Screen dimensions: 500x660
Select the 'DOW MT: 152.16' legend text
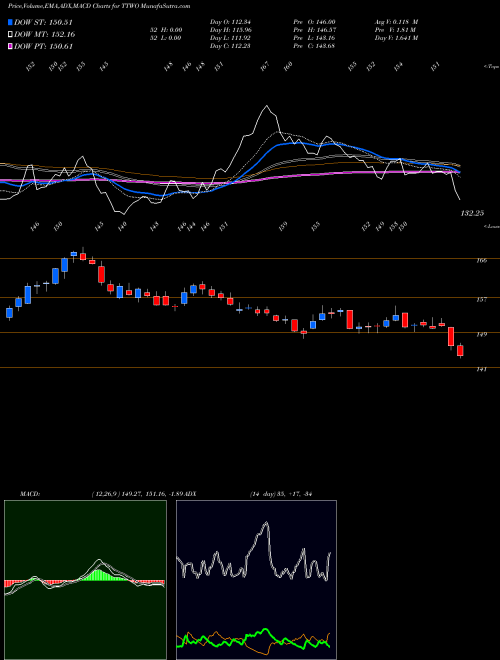(x=45, y=35)
